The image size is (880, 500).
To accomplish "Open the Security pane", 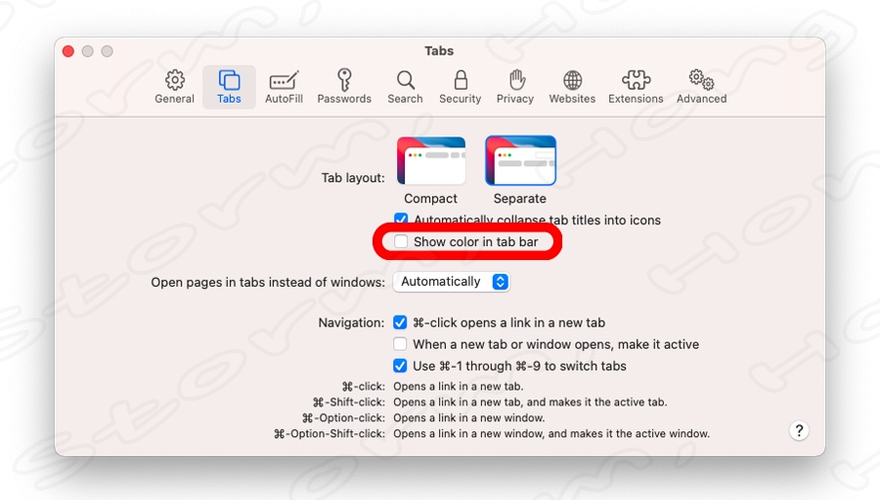I will point(460,87).
